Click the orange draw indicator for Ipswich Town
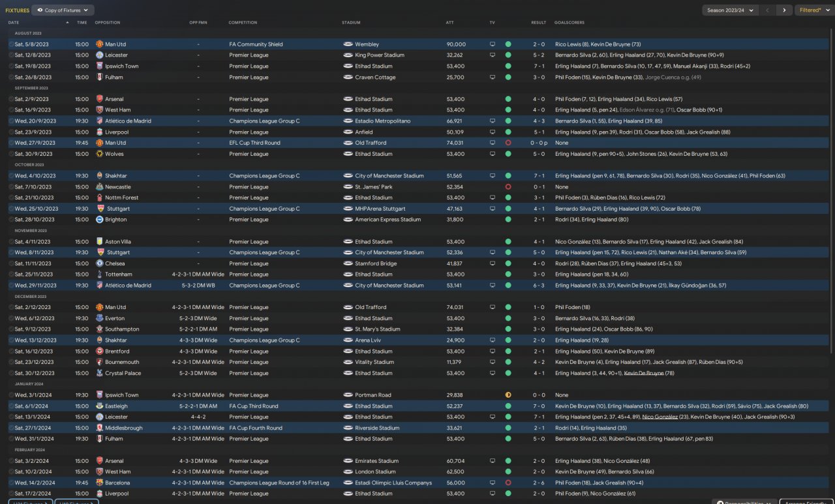 pos(508,395)
